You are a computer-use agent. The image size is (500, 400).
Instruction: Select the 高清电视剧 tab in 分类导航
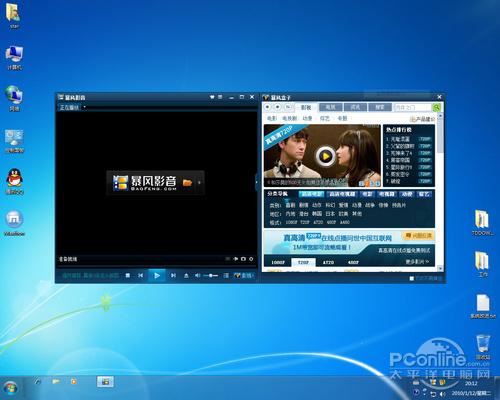pyautogui.click(x=342, y=194)
